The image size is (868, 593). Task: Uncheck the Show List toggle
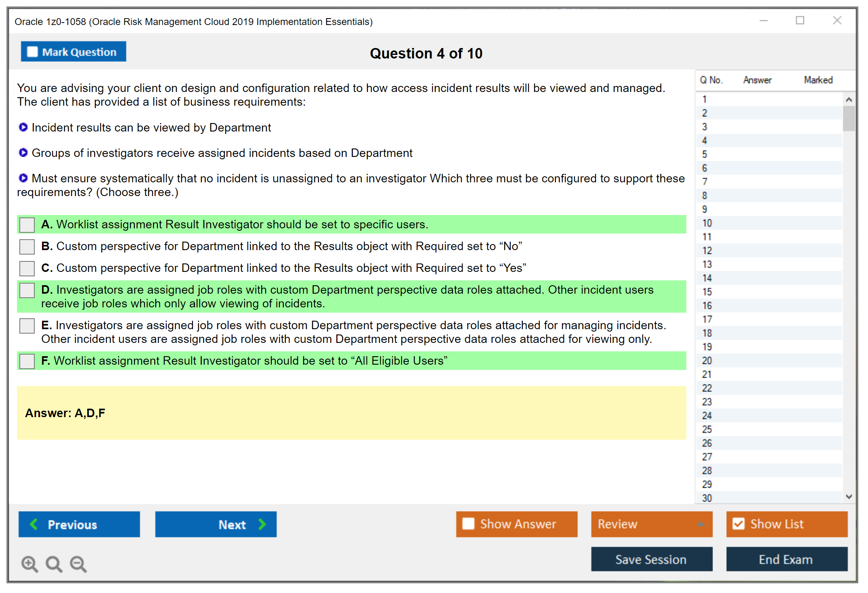[x=738, y=524]
